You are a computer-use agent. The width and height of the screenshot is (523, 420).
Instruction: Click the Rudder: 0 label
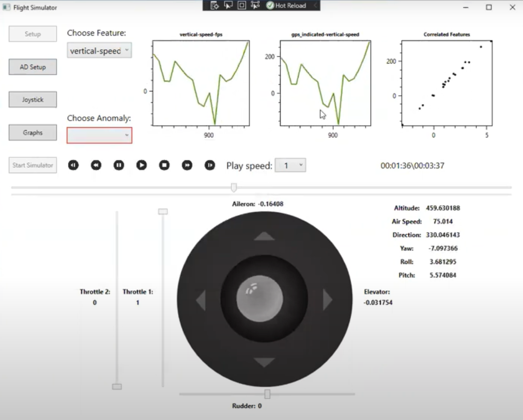247,406
